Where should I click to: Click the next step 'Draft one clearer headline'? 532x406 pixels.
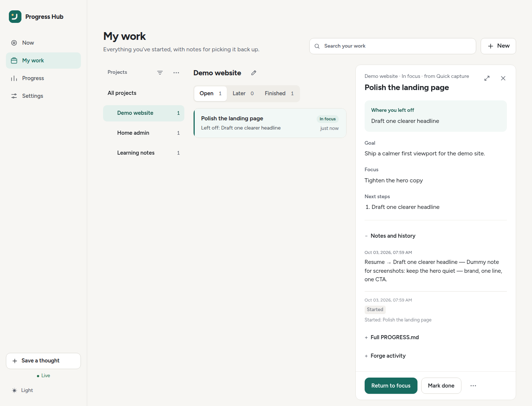[x=405, y=207]
